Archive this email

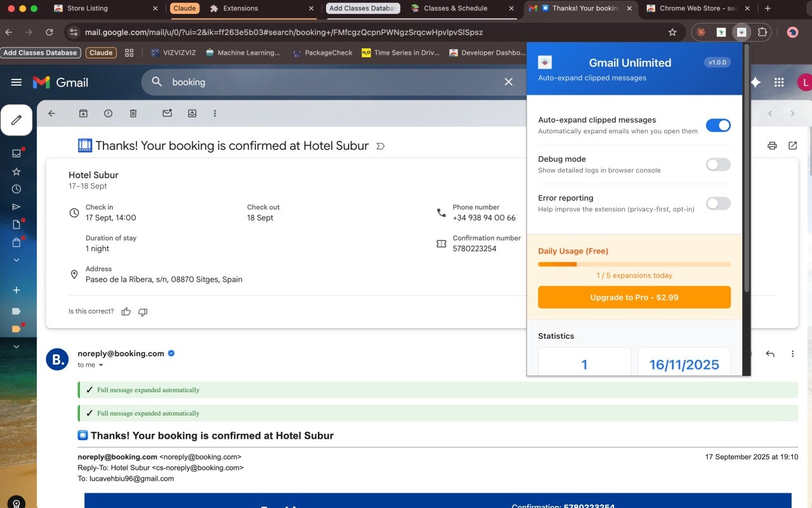83,113
